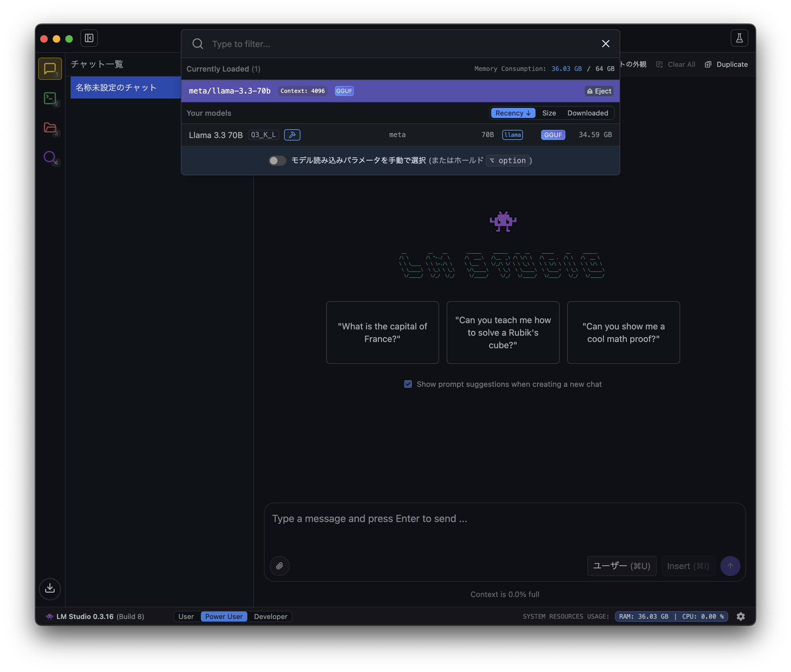The height and width of the screenshot is (672, 791).
Task: Uncheck Show prompt suggestions checkbox
Action: click(x=408, y=384)
